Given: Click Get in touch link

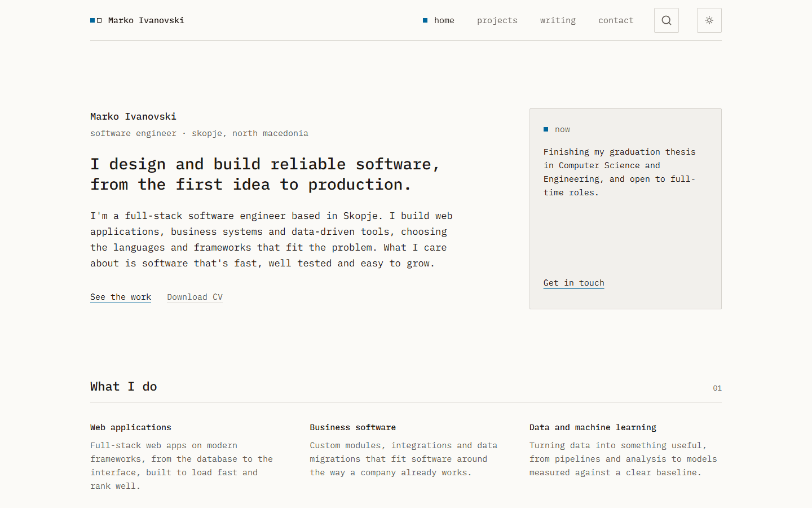Looking at the screenshot, I should (573, 283).
